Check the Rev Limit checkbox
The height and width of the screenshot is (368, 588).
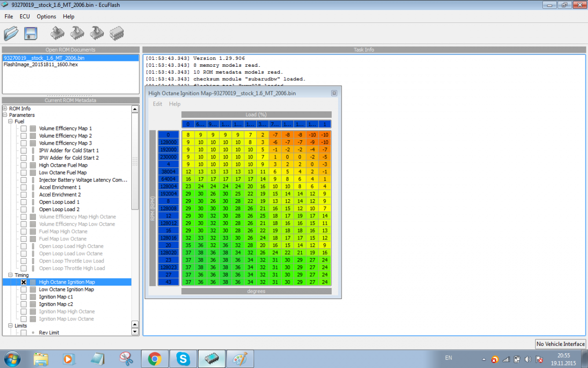[x=24, y=333]
